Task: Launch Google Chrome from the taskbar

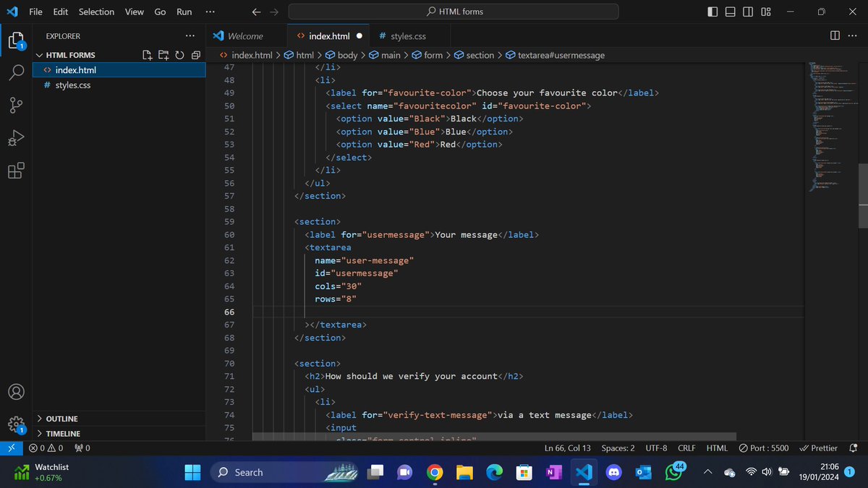Action: coord(434,472)
